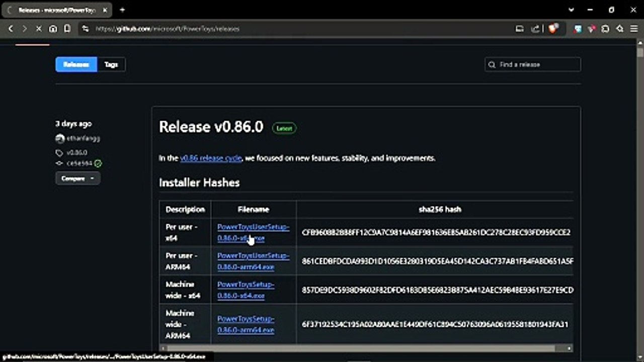644x362 pixels.
Task: Open the v0.86 release cycle link
Action: click(x=211, y=158)
